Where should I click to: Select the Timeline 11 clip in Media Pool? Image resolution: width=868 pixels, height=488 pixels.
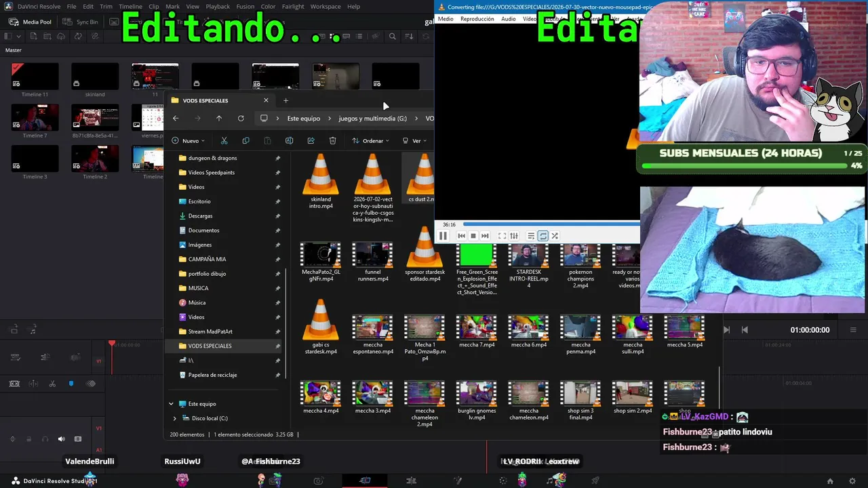35,80
